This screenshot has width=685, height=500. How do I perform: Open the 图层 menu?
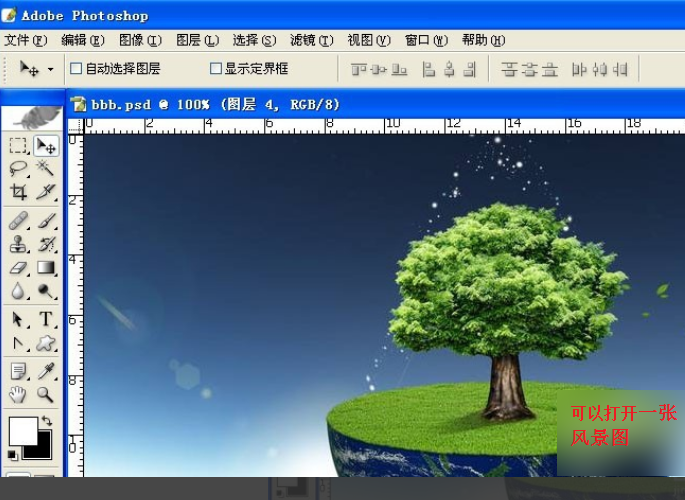click(197, 41)
